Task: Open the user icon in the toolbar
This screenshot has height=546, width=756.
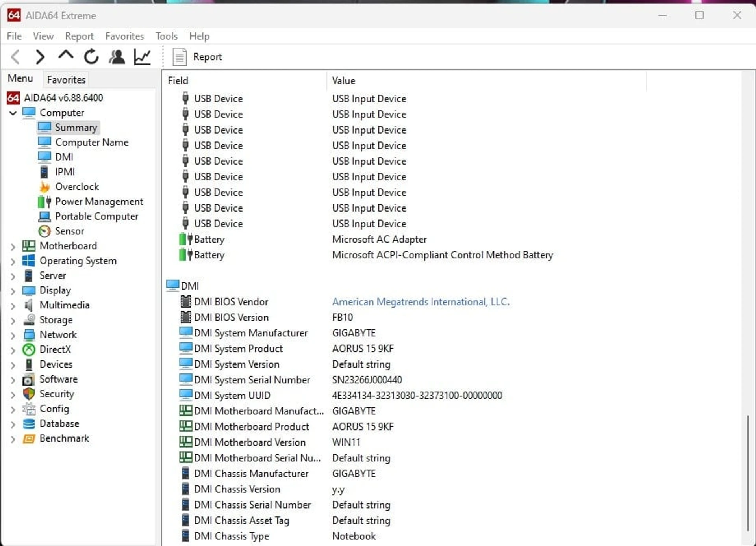Action: (x=117, y=57)
